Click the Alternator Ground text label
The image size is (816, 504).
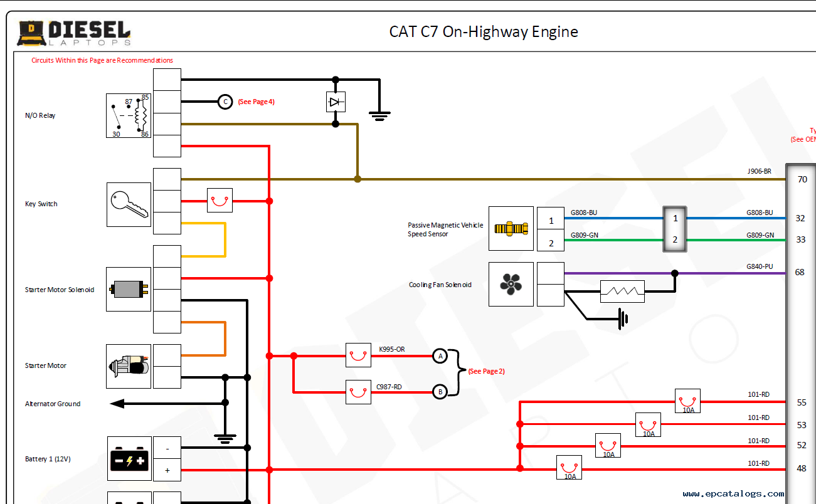[53, 404]
